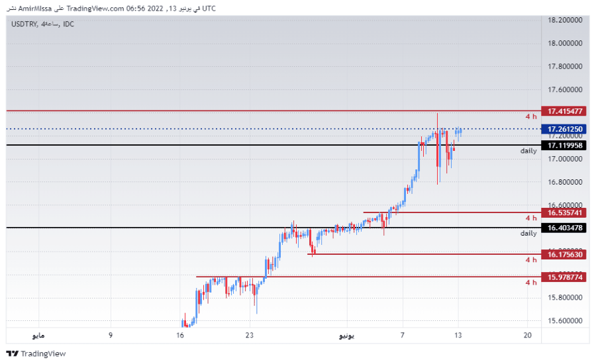Select the red 16.535741 price label
This screenshot has width=596, height=364.
[x=564, y=212]
